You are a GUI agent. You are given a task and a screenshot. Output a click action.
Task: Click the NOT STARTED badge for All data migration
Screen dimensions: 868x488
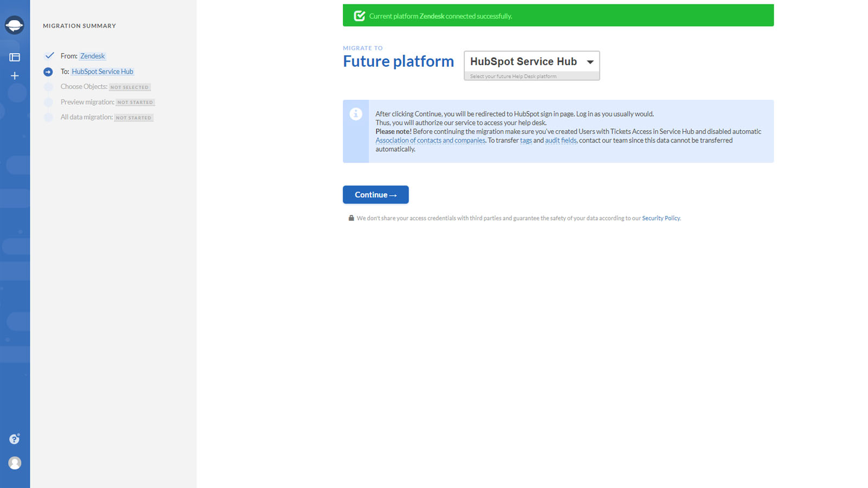coord(134,118)
